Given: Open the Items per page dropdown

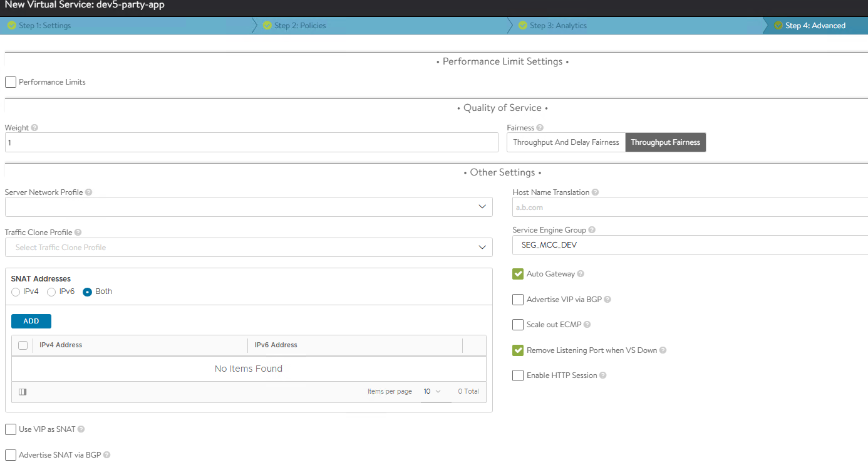Looking at the screenshot, I should [431, 392].
